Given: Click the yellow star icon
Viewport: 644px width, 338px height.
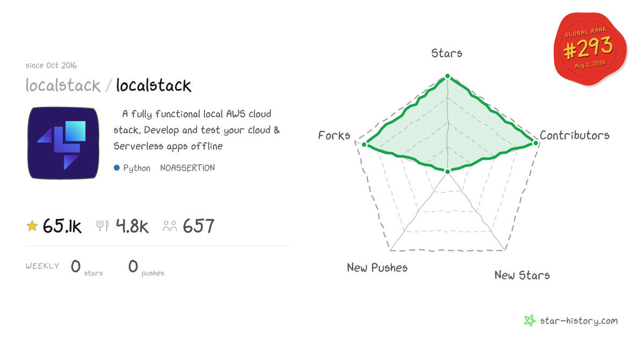Looking at the screenshot, I should pos(32,226).
